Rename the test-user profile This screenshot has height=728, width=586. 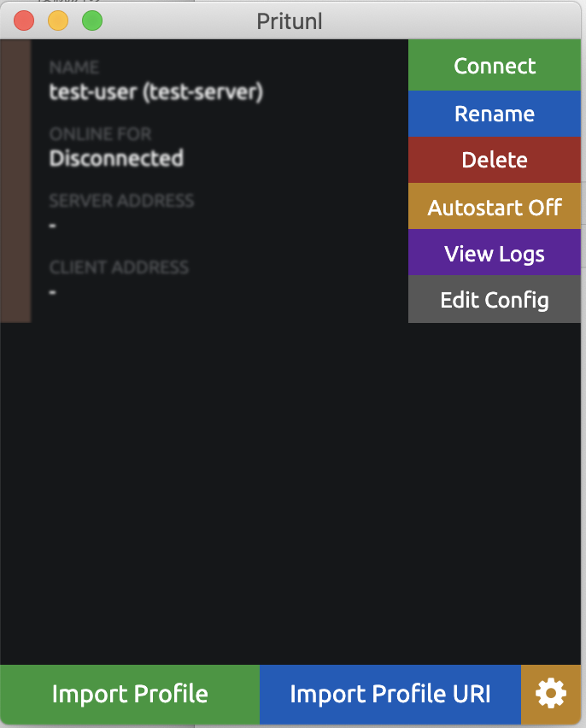click(x=495, y=114)
